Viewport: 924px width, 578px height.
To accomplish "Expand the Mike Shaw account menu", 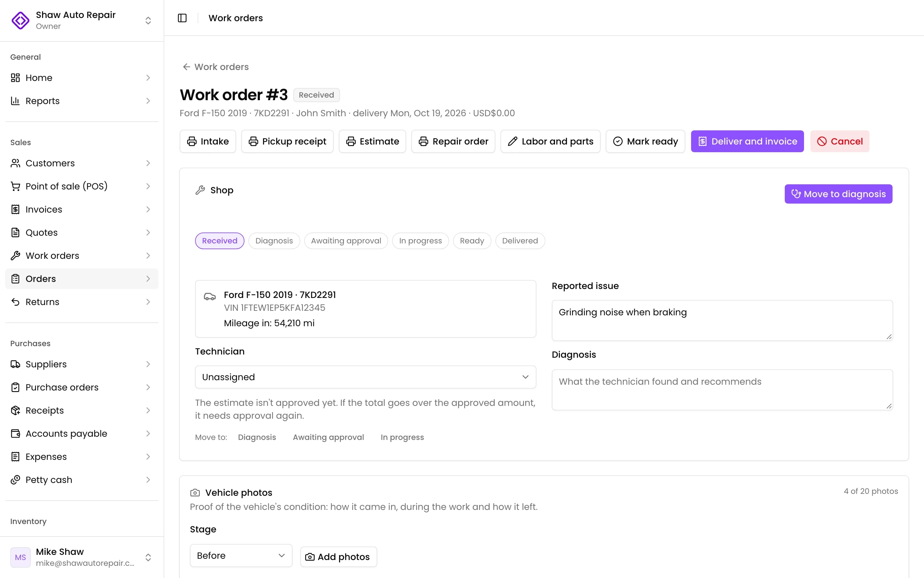I will coord(148,557).
